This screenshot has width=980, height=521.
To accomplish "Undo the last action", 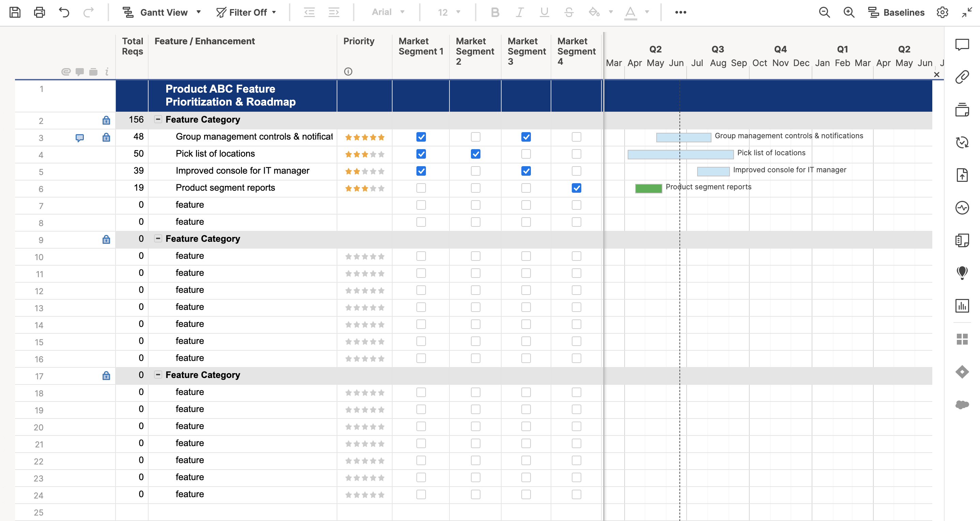I will click(64, 12).
